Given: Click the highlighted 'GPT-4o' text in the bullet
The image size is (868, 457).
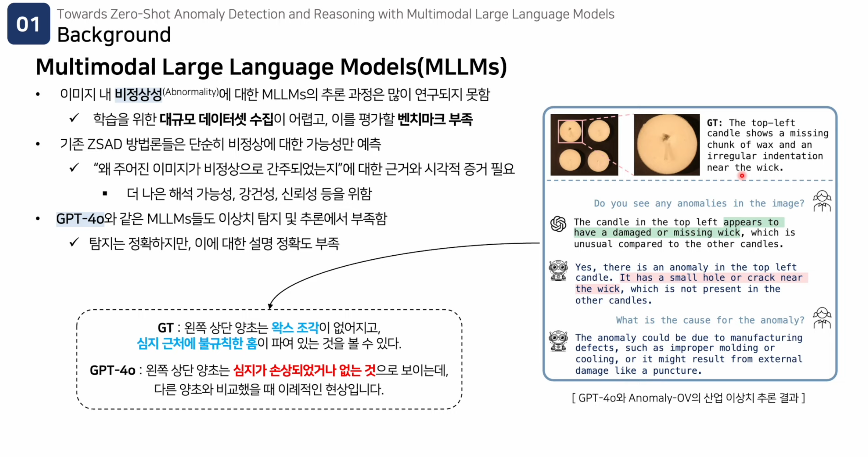Looking at the screenshot, I should click(80, 219).
